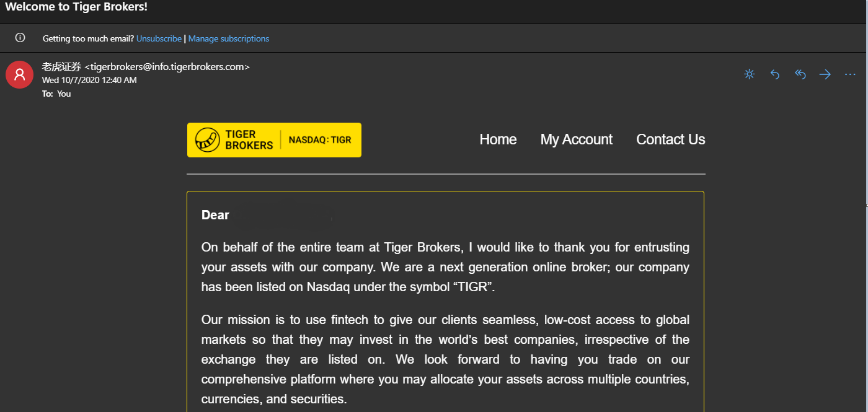The width and height of the screenshot is (868, 412).
Task: Go to Home in email header
Action: coord(498,139)
